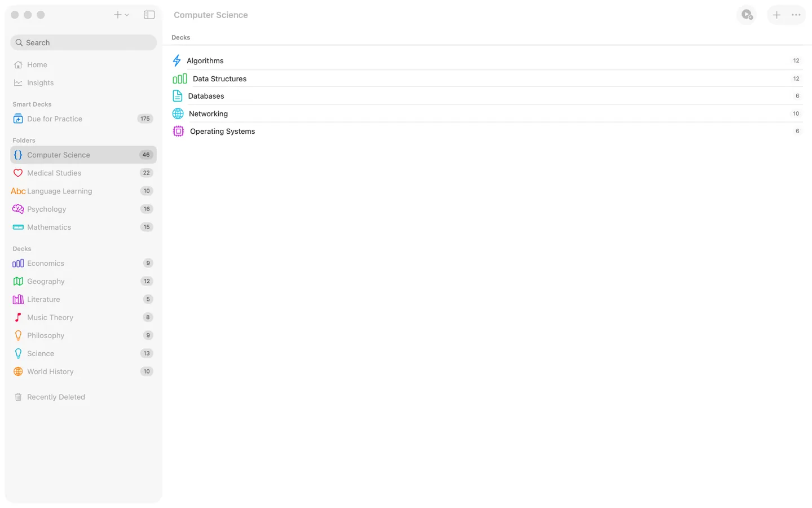The height and width of the screenshot is (508, 812).
Task: Click the map icon for Geography
Action: point(18,281)
